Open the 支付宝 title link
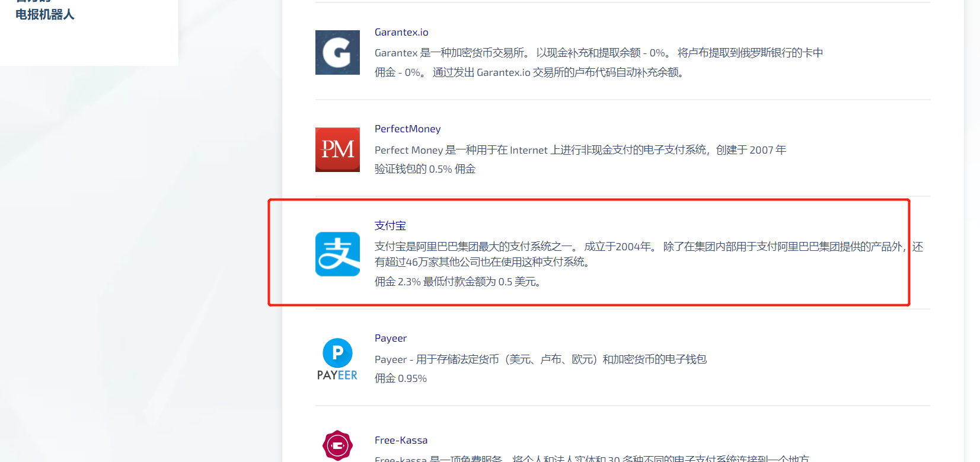The height and width of the screenshot is (462, 980). click(390, 225)
